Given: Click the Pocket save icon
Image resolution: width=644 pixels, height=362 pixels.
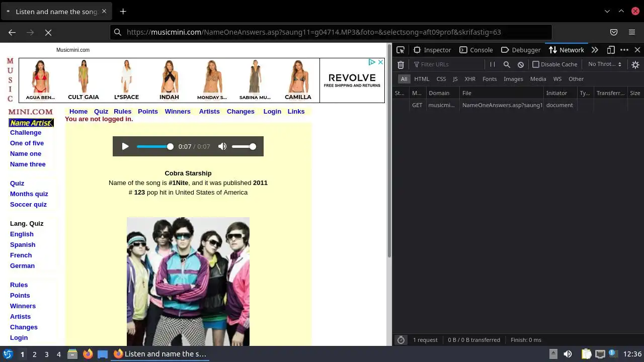Looking at the screenshot, I should pos(614,32).
